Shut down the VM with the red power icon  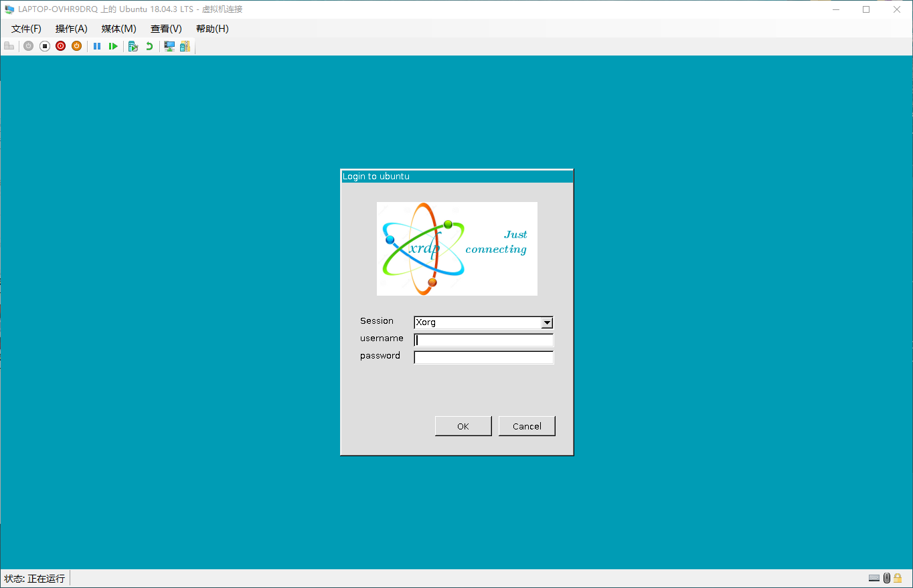[x=61, y=46]
